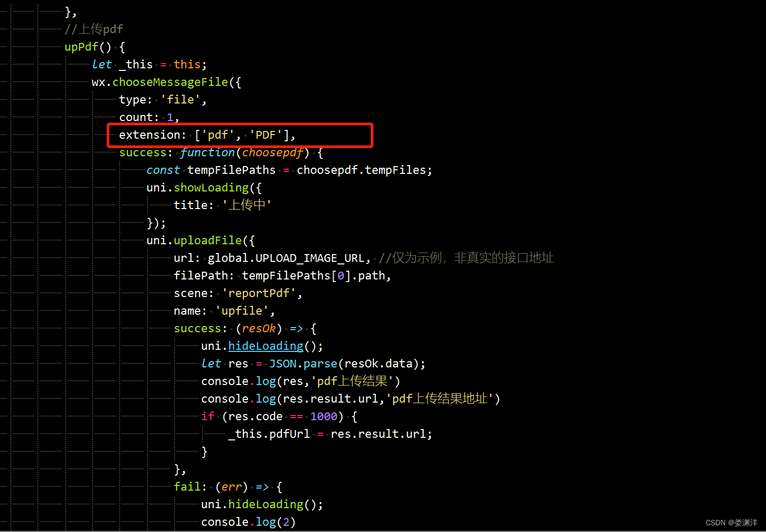
Task: Click the "extension: ['pdf', 'PDF']," line
Action: pos(207,135)
